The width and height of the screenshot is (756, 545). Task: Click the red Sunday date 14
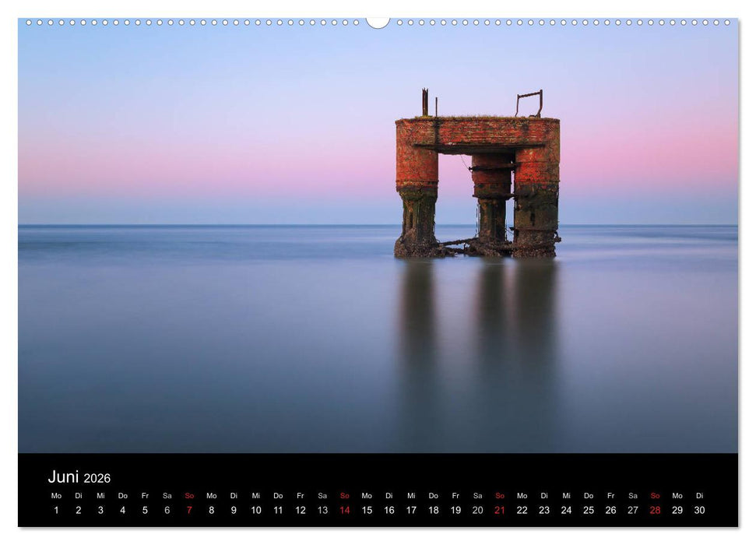(x=343, y=509)
